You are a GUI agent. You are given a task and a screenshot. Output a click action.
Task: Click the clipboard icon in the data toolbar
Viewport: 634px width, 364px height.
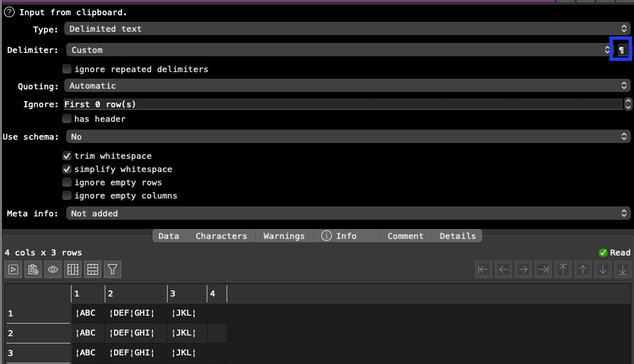33,269
